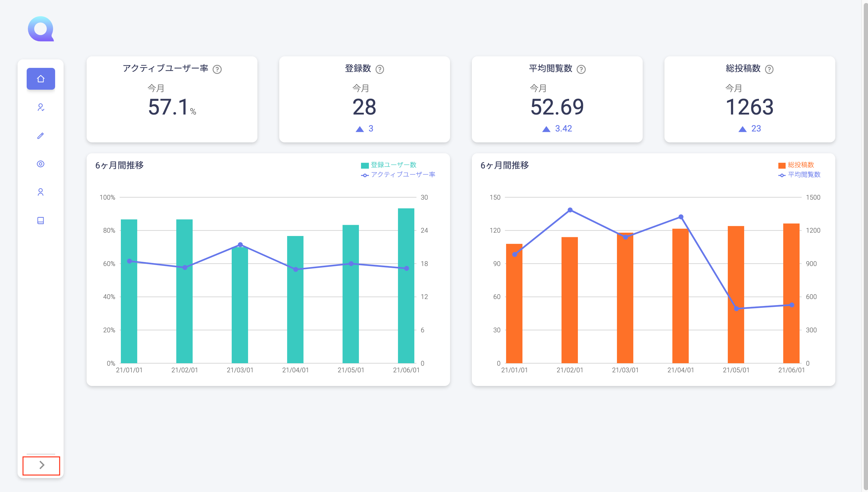The height and width of the screenshot is (492, 868).
Task: Open the user-check sidebar icon
Action: coord(41,108)
